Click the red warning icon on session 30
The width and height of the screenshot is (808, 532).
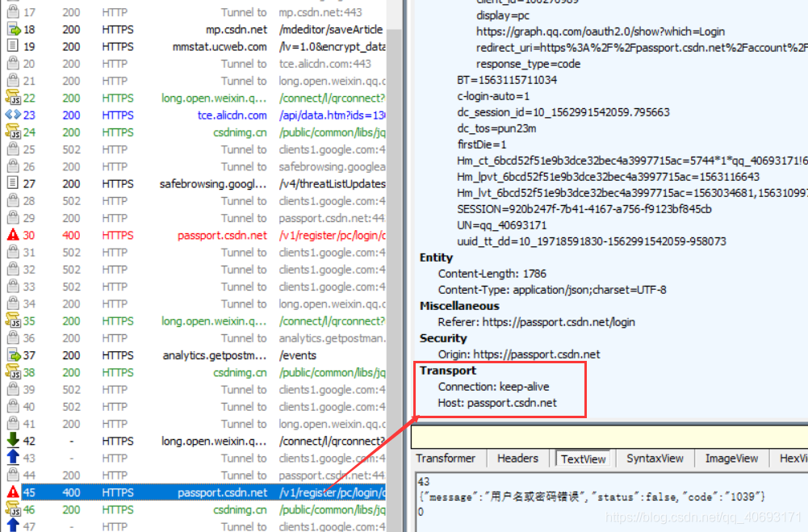[x=13, y=236]
